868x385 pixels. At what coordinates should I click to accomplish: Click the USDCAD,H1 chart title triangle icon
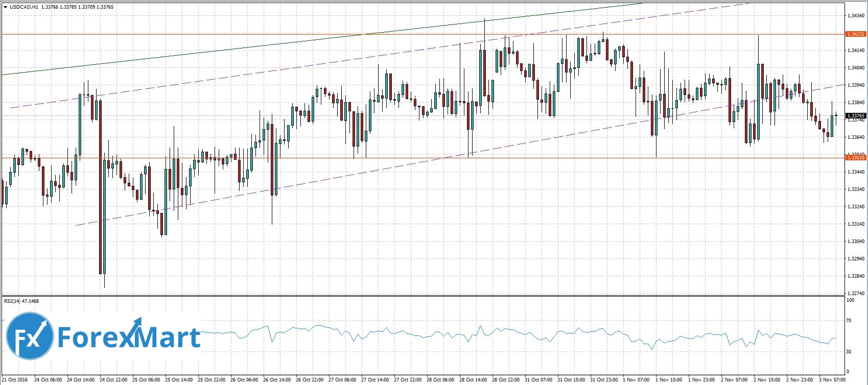click(x=5, y=7)
